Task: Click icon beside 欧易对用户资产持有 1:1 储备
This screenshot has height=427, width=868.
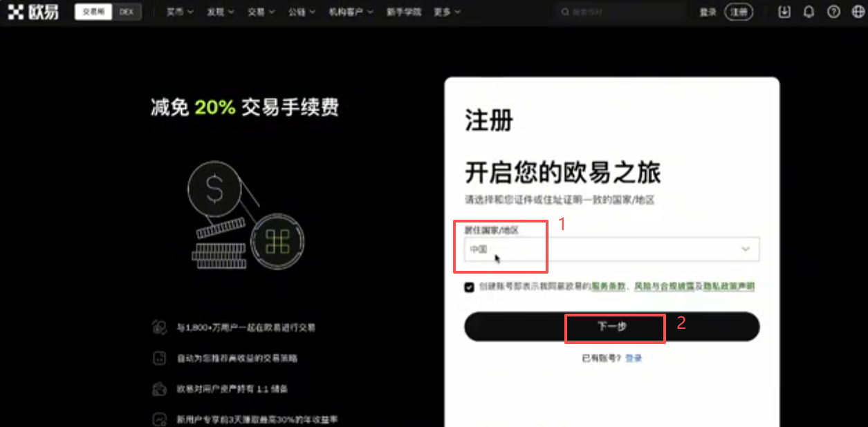Action: (160, 389)
